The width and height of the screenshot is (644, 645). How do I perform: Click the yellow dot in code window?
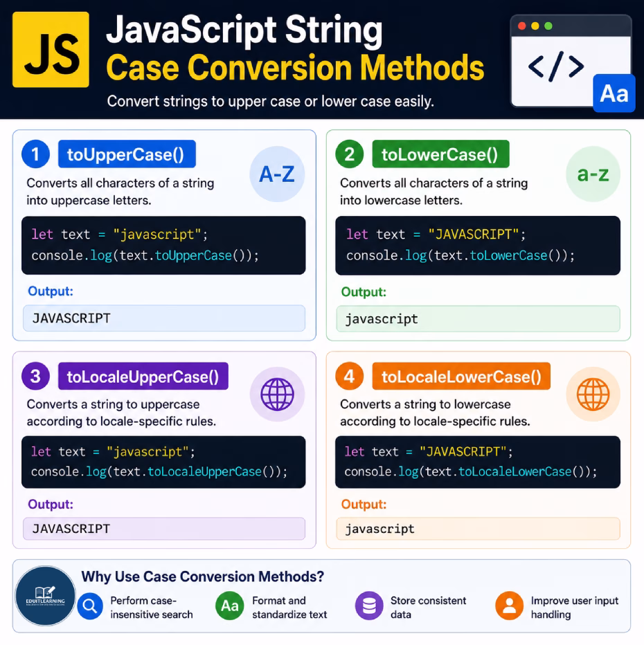[535, 26]
